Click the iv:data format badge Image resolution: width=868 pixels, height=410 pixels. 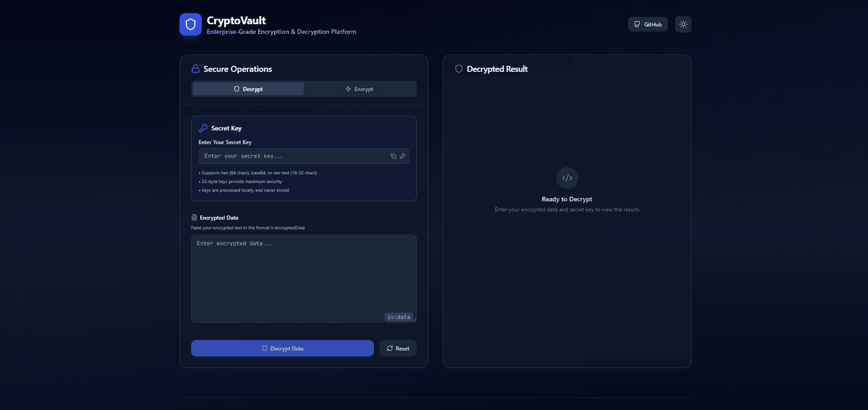coord(399,317)
